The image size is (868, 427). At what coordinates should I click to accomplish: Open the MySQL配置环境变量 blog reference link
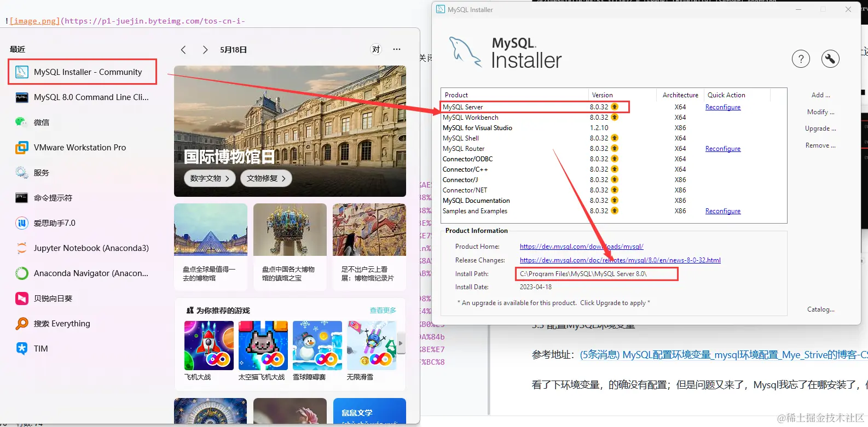click(x=724, y=355)
